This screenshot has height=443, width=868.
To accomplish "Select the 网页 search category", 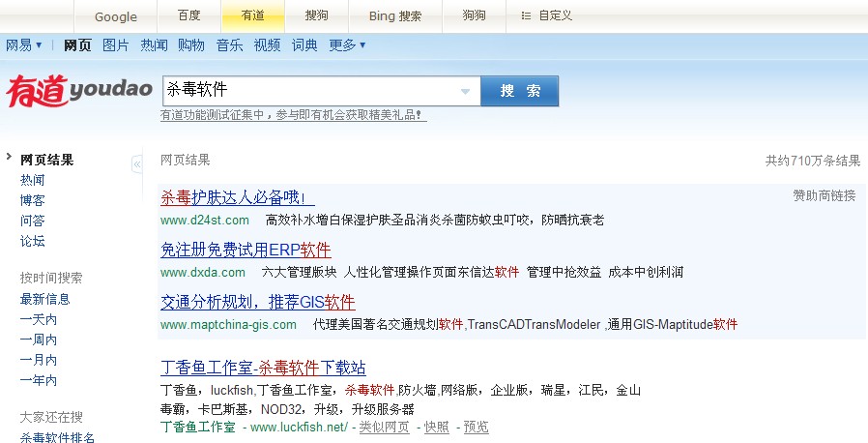I will pos(77,45).
